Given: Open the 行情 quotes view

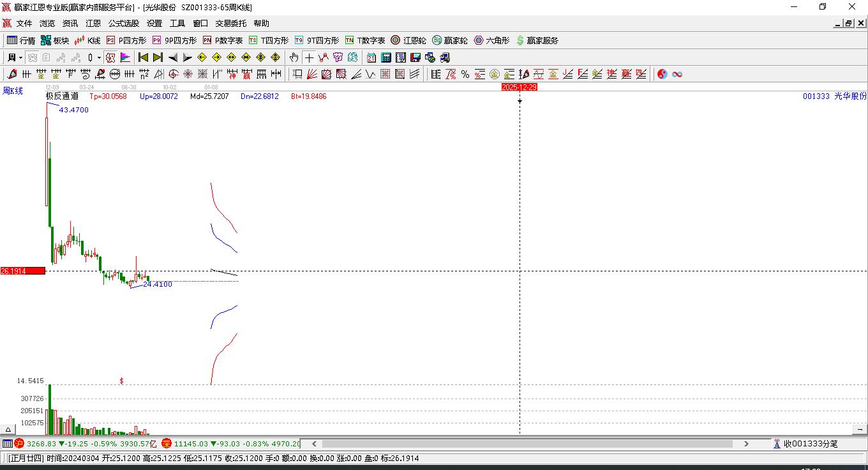Looking at the screenshot, I should tap(21, 40).
